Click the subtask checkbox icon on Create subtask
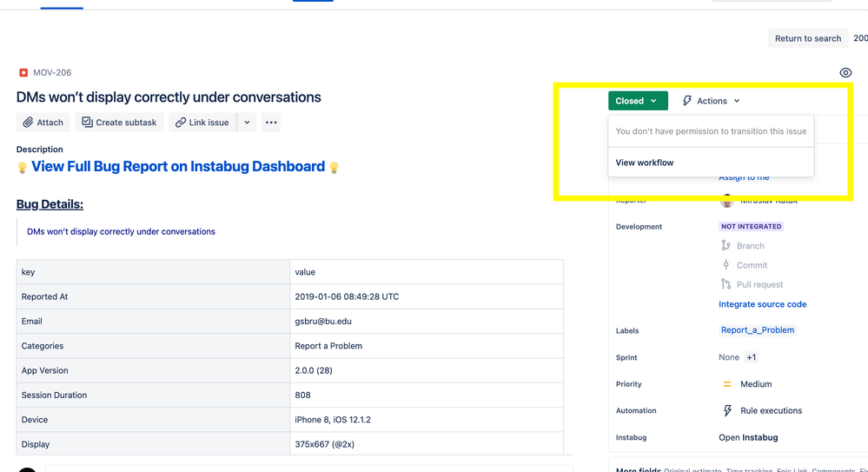Viewport: 868px width, 472px height. click(x=87, y=122)
